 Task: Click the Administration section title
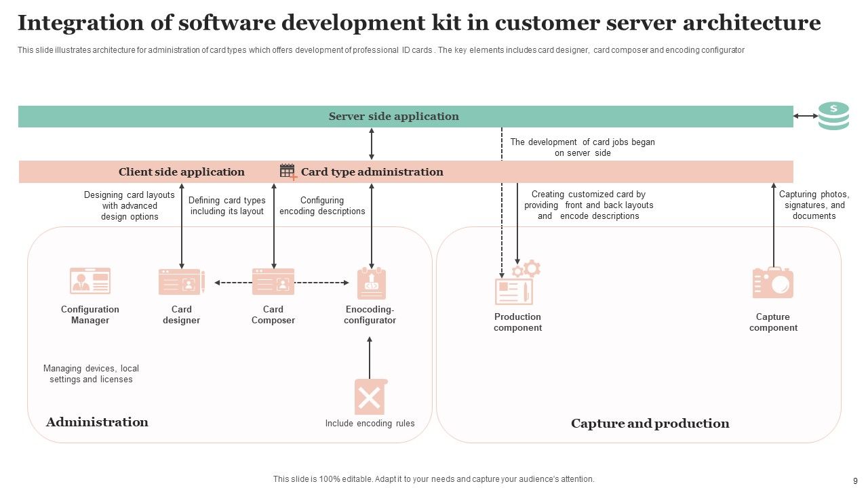[x=97, y=422]
